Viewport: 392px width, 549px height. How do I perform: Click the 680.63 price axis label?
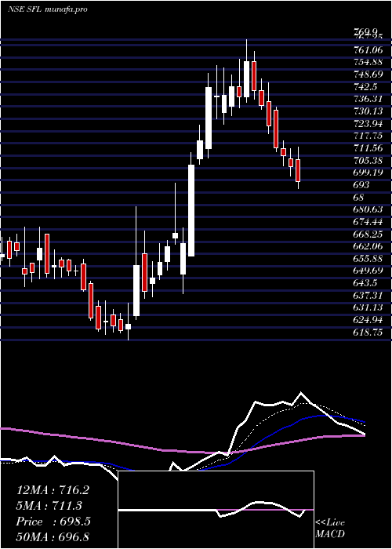coord(368,209)
